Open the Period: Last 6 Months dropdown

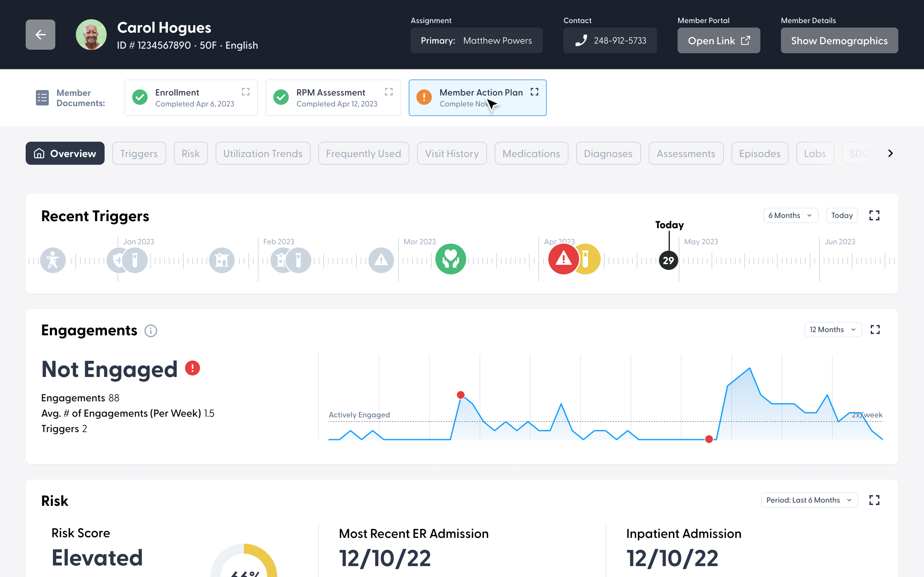809,500
